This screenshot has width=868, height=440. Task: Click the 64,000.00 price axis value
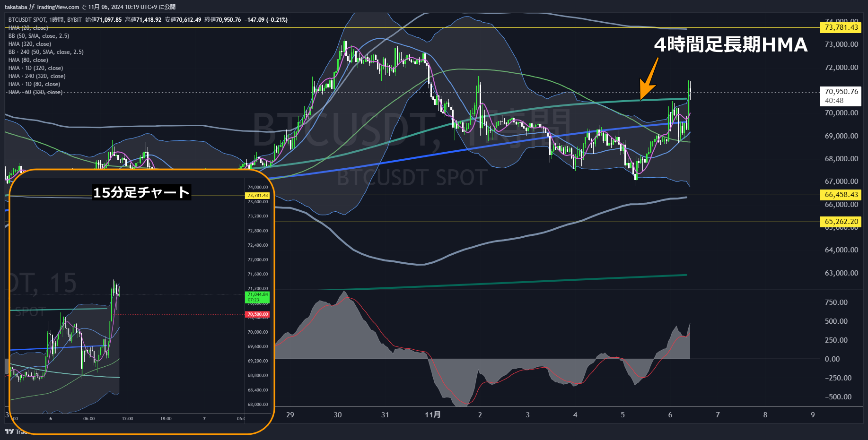click(841, 250)
